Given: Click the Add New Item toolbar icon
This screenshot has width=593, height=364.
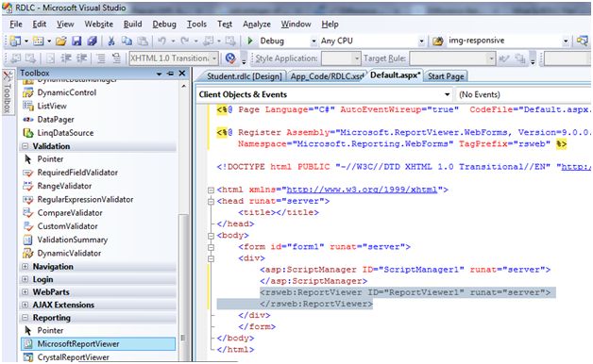Looking at the screenshot, I should coord(38,41).
